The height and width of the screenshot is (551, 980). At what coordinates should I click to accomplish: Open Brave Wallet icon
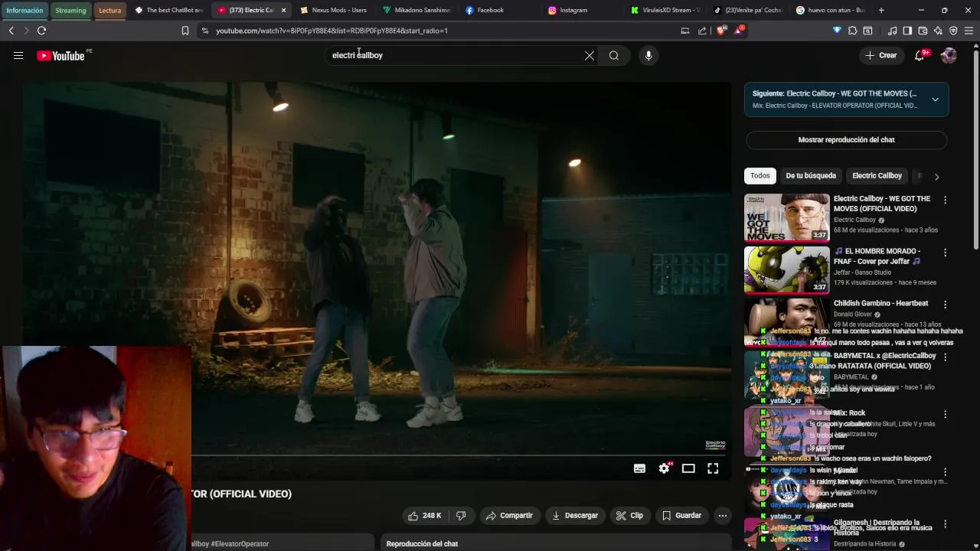coord(923,31)
